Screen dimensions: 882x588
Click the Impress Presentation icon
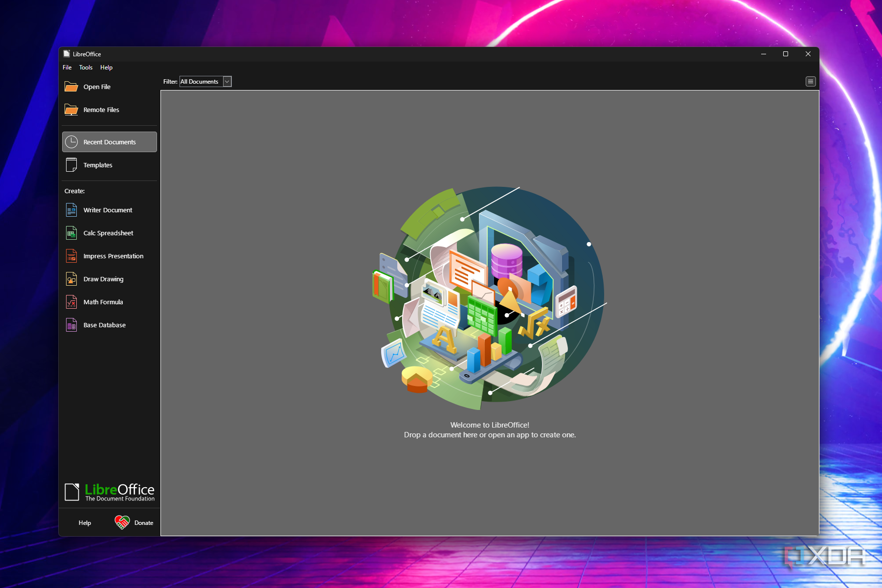point(71,256)
